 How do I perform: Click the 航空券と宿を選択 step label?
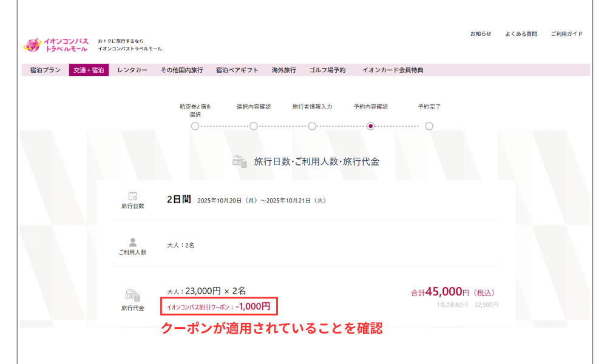point(195,110)
